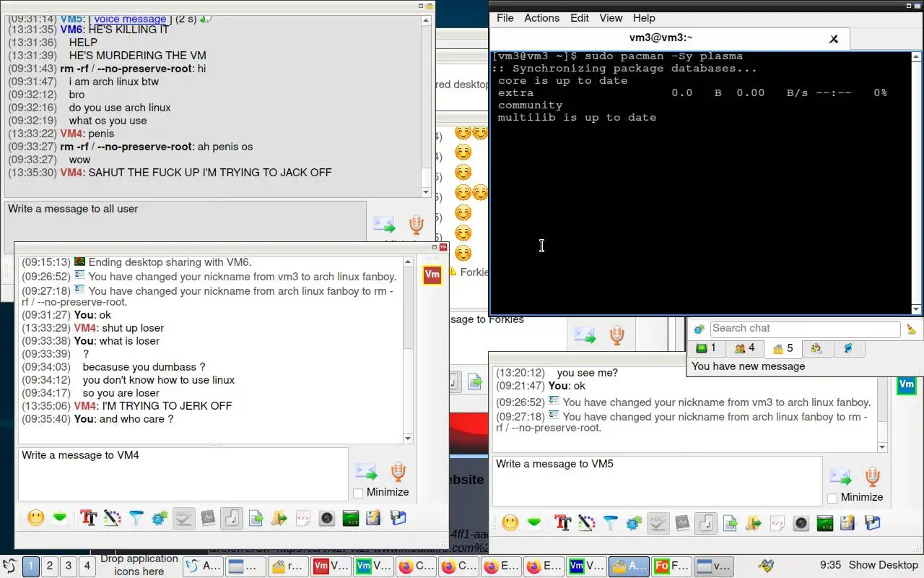Open emoticon picker in VM5 chat toolbar
Viewport: 924px width, 578px height.
pos(510,522)
